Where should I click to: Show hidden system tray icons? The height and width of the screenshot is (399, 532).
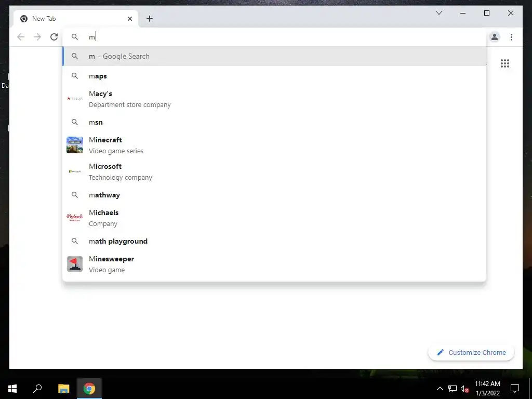click(440, 389)
